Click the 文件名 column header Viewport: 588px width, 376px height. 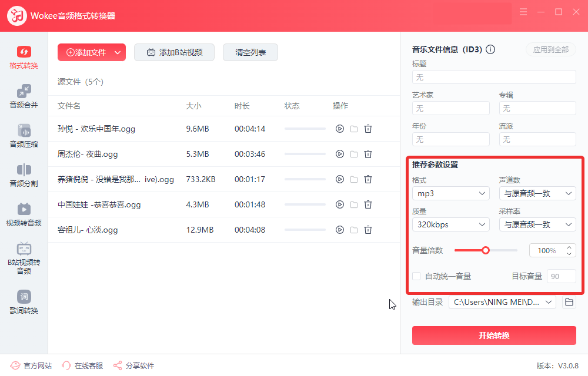tap(69, 106)
